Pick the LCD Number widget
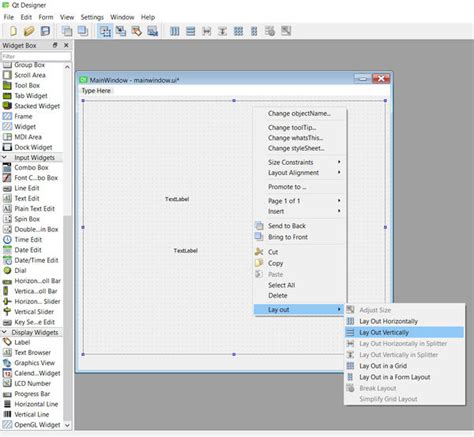Image resolution: width=474 pixels, height=437 pixels. 31,383
